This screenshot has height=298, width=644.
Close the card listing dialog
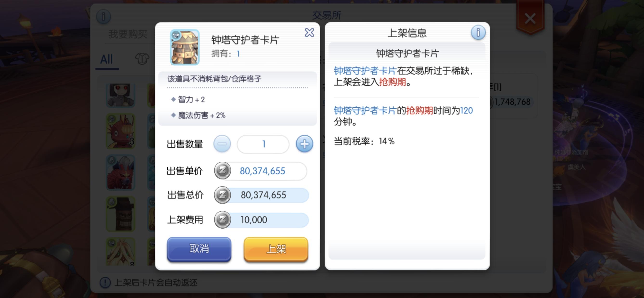tap(309, 33)
